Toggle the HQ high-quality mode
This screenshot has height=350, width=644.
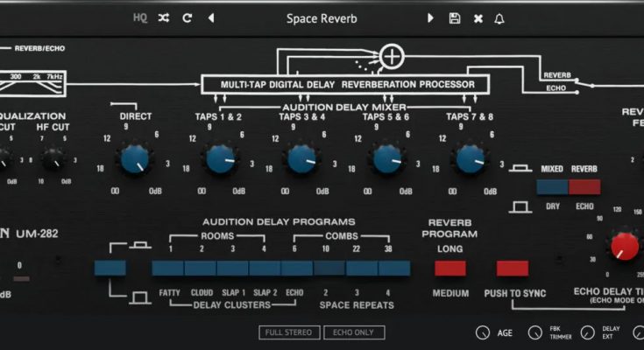coord(140,18)
